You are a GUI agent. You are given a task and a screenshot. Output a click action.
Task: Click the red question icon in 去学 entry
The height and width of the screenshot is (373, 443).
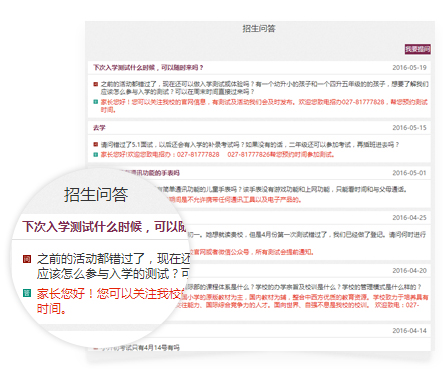tap(96, 145)
